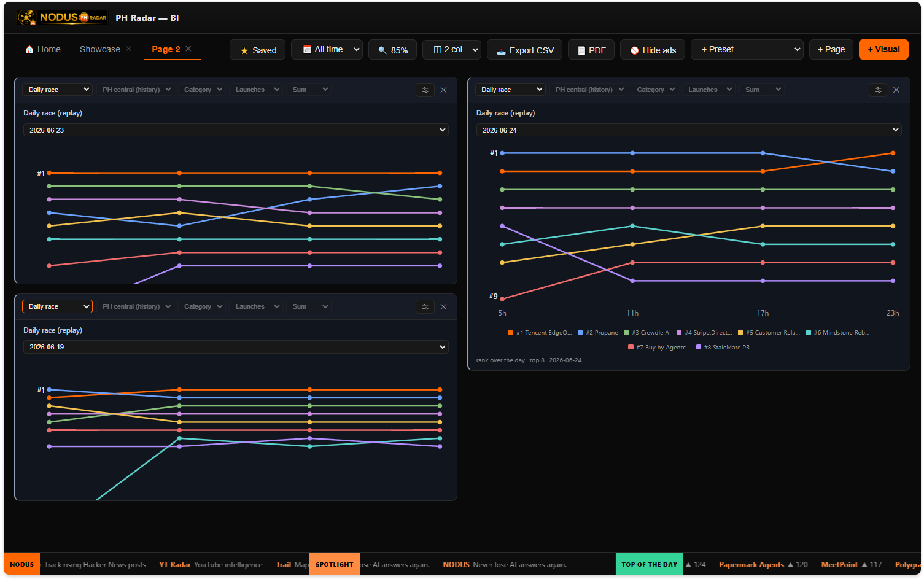The image size is (924, 579).
Task: Open Daily race dropdown in 2026-06-23 panel
Action: pos(57,90)
